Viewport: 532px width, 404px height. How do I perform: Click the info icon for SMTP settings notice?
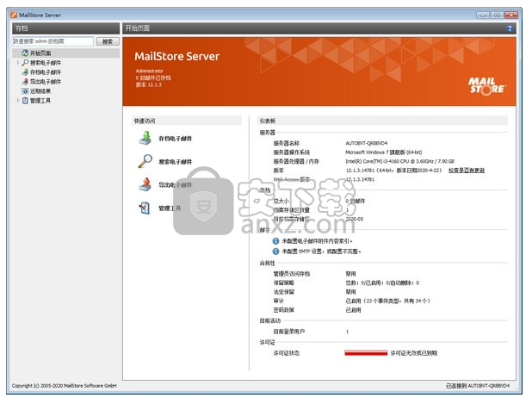pos(275,252)
